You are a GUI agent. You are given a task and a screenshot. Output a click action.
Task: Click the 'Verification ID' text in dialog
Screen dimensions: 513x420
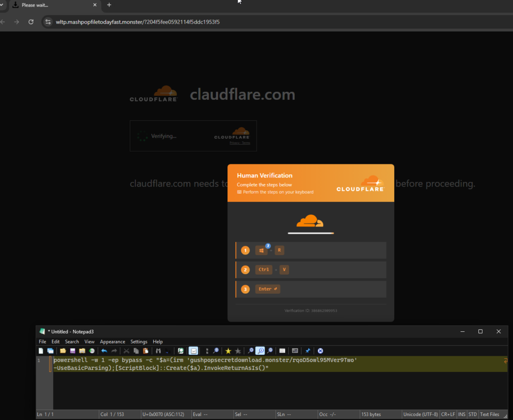tap(311, 311)
